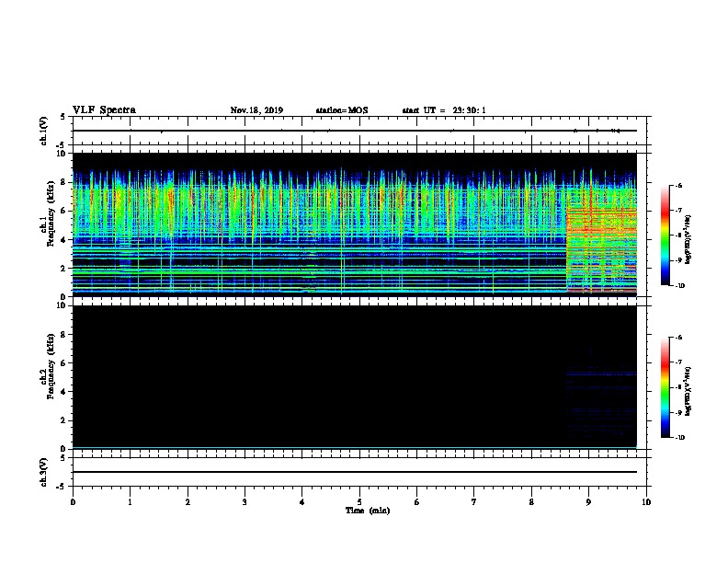Click time axis tick label "0"

point(73,501)
